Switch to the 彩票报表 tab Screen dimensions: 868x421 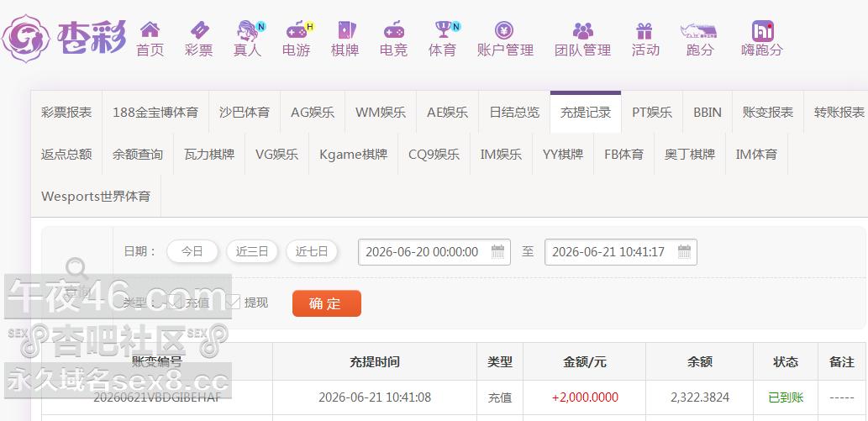tap(66, 113)
